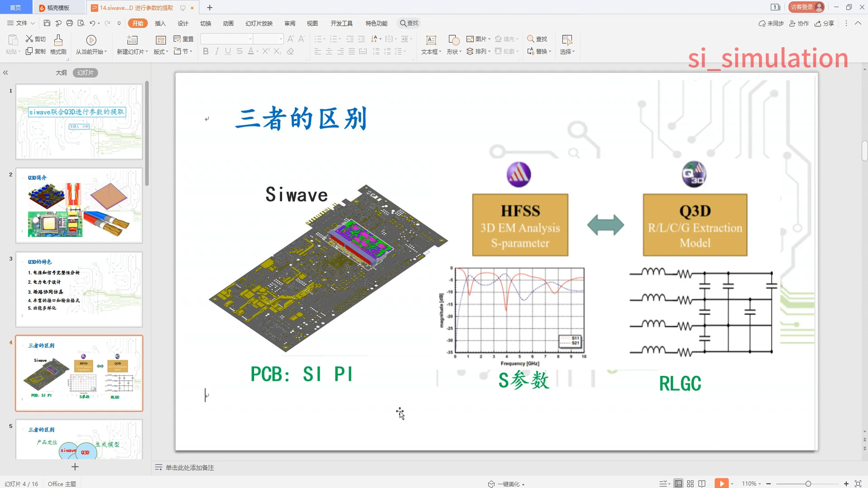
Task: Click the collapse ribbon caret icon
Action: tap(858, 23)
